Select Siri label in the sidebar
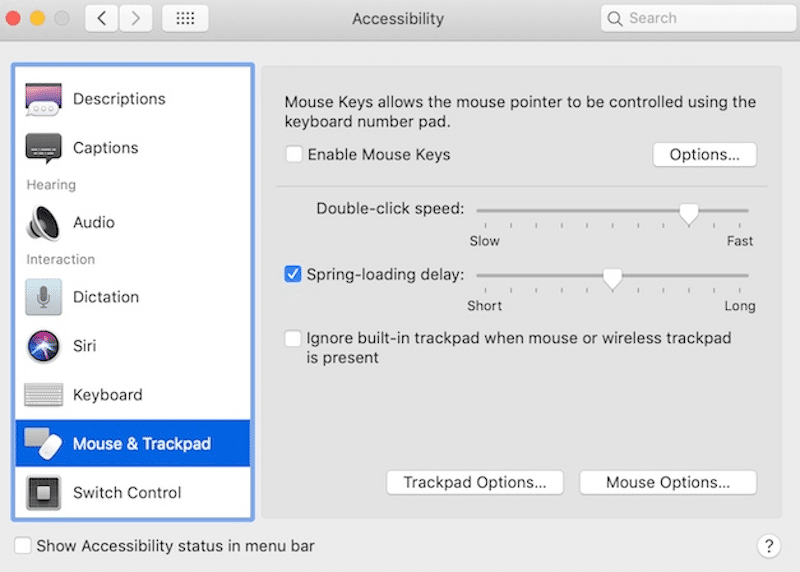The image size is (800, 572). coord(84,346)
